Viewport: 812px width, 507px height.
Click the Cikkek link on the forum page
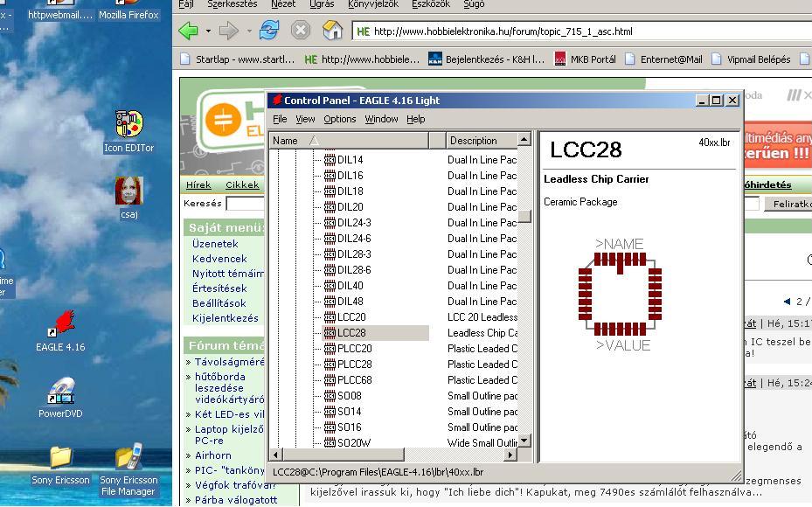point(242,185)
